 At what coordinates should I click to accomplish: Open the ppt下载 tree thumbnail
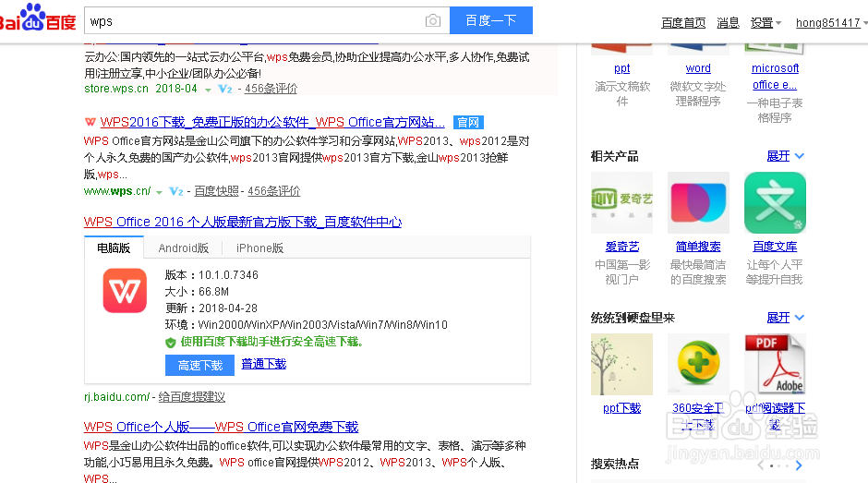621,365
